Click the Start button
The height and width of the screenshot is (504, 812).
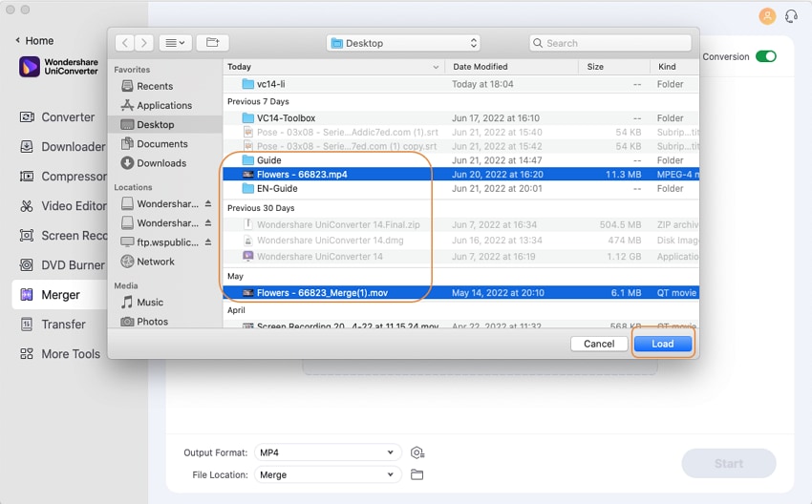729,464
